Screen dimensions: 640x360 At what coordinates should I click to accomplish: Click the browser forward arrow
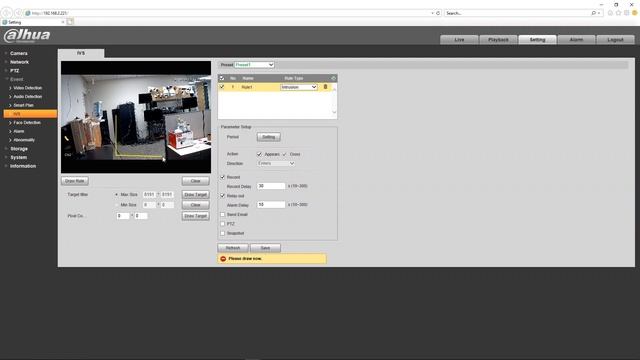coord(18,13)
